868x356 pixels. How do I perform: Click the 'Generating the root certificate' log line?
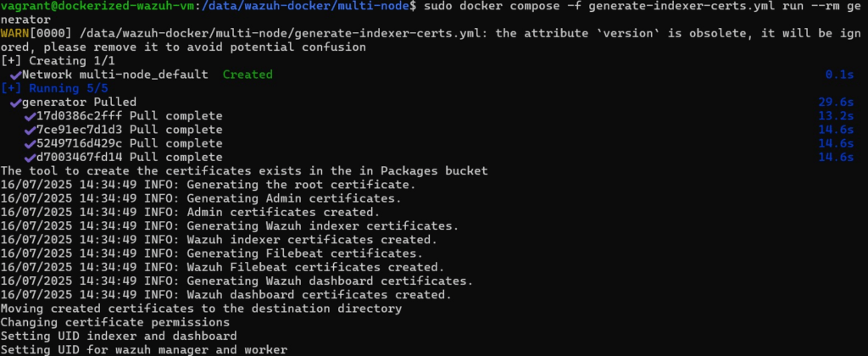(208, 185)
